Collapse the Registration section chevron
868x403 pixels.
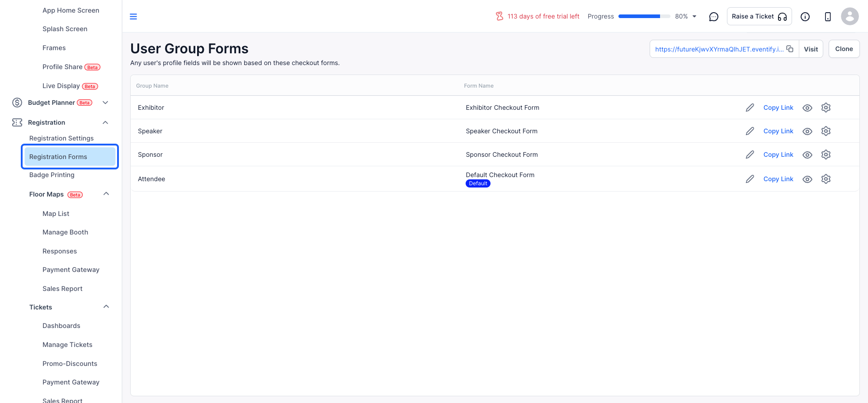point(105,122)
